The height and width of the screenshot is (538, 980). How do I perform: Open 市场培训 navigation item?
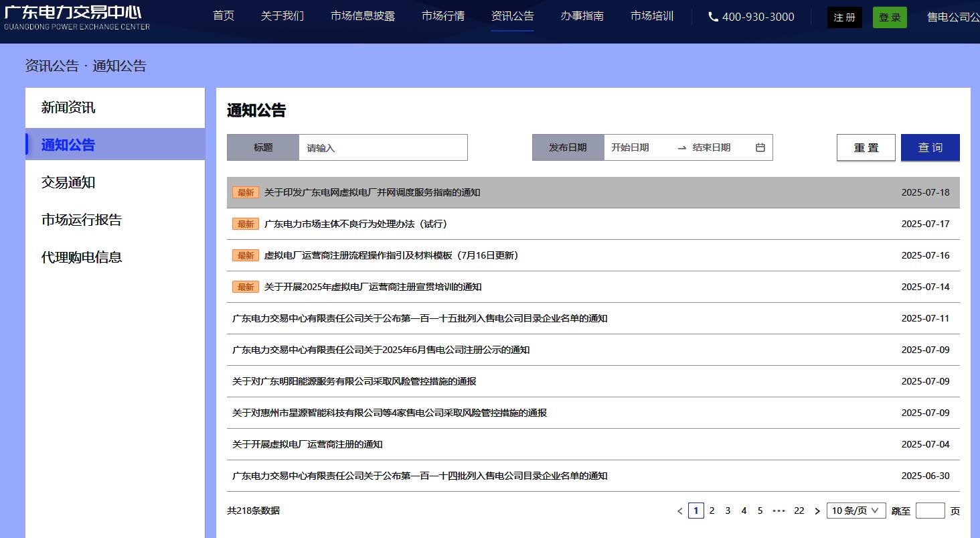652,16
